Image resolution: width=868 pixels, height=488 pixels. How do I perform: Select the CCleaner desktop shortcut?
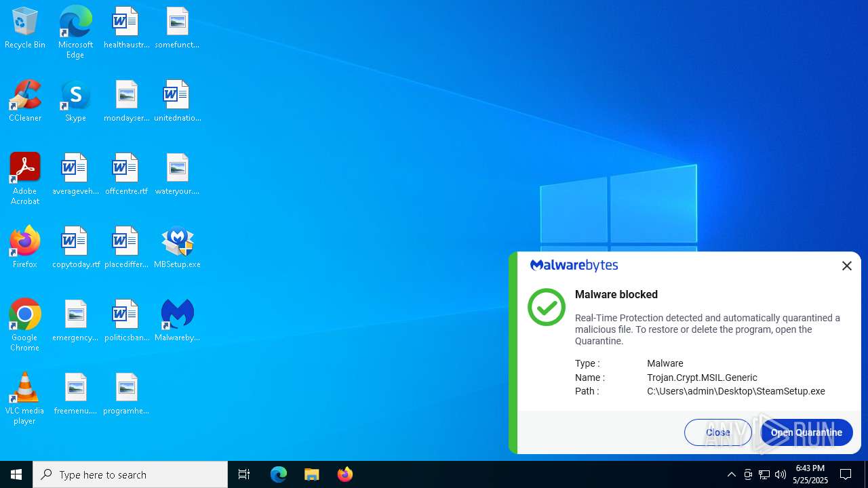(25, 102)
